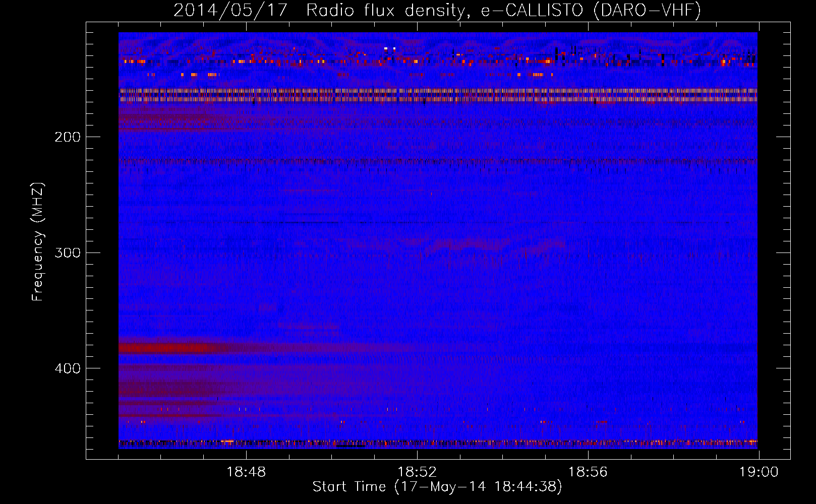Click the plot title 'Radio flux density, e-CALLISTO (DARO-VHF)'
816x504 pixels.
click(x=504, y=10)
